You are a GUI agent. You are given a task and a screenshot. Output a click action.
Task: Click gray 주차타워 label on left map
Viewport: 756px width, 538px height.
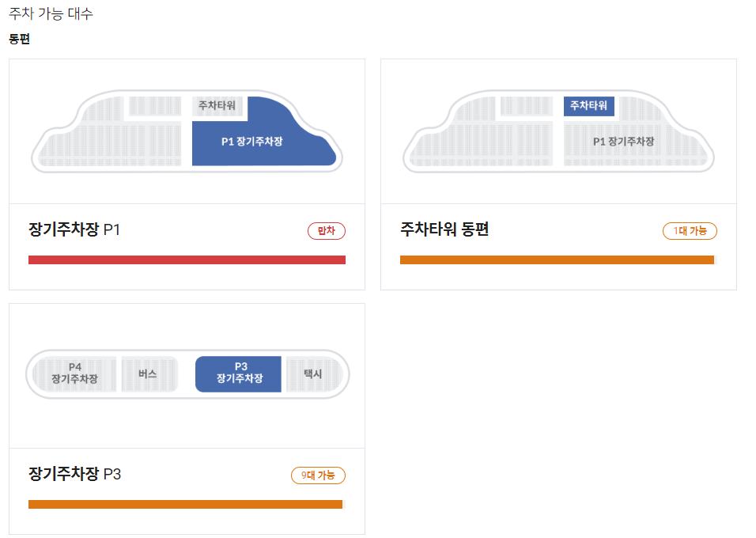217,106
